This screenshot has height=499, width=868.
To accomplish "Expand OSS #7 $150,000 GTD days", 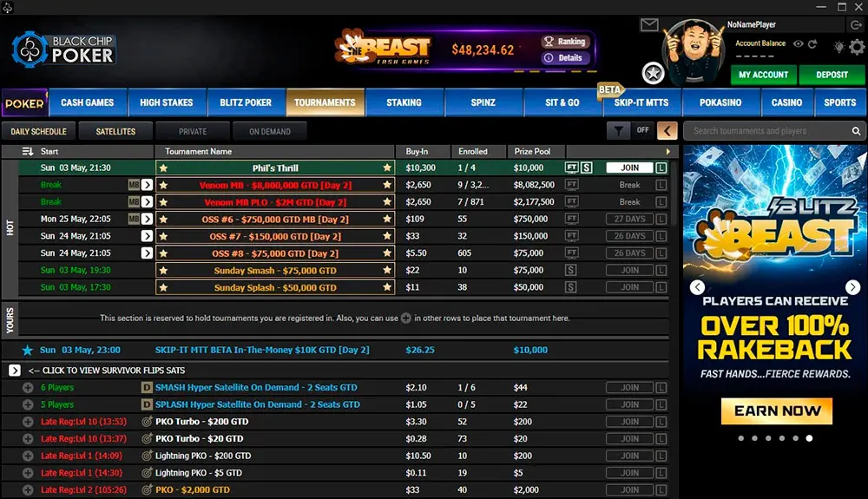I will (x=147, y=236).
